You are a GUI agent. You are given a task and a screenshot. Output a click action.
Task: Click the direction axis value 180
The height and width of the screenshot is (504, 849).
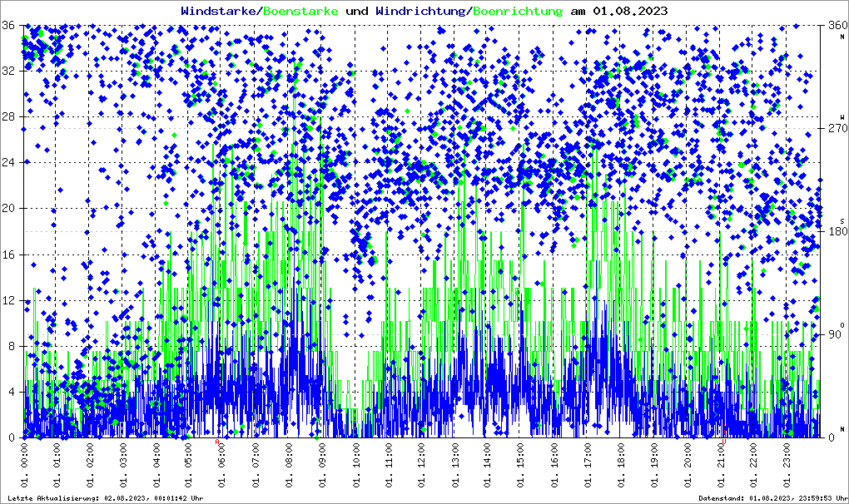coord(837,231)
